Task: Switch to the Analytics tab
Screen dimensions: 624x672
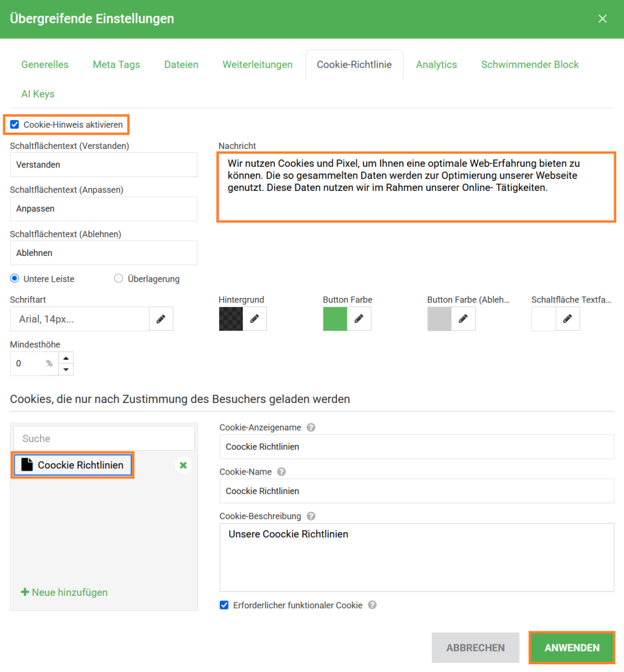Action: coord(436,64)
